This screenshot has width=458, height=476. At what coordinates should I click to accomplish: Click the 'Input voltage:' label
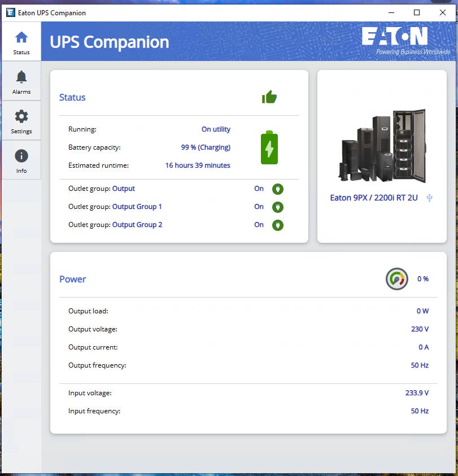pyautogui.click(x=90, y=393)
